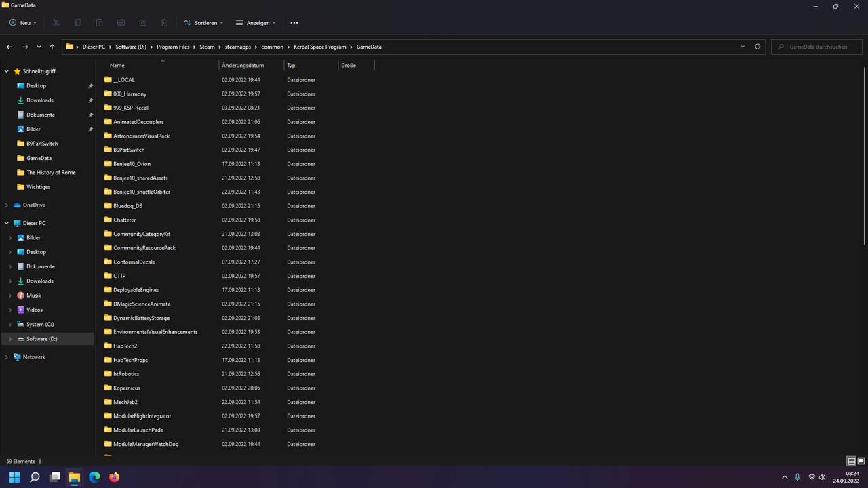Click the Share icon in toolbar
The width and height of the screenshot is (868, 488).
142,22
